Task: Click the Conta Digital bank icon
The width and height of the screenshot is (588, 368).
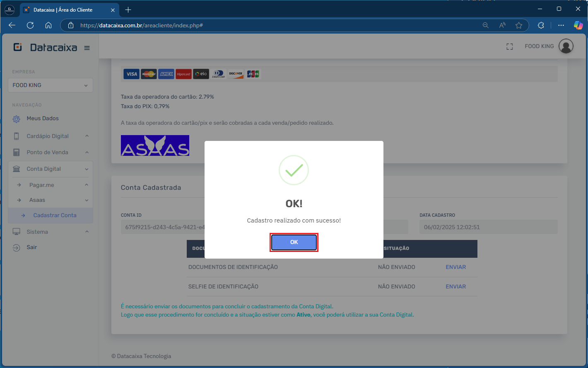Action: [x=17, y=169]
